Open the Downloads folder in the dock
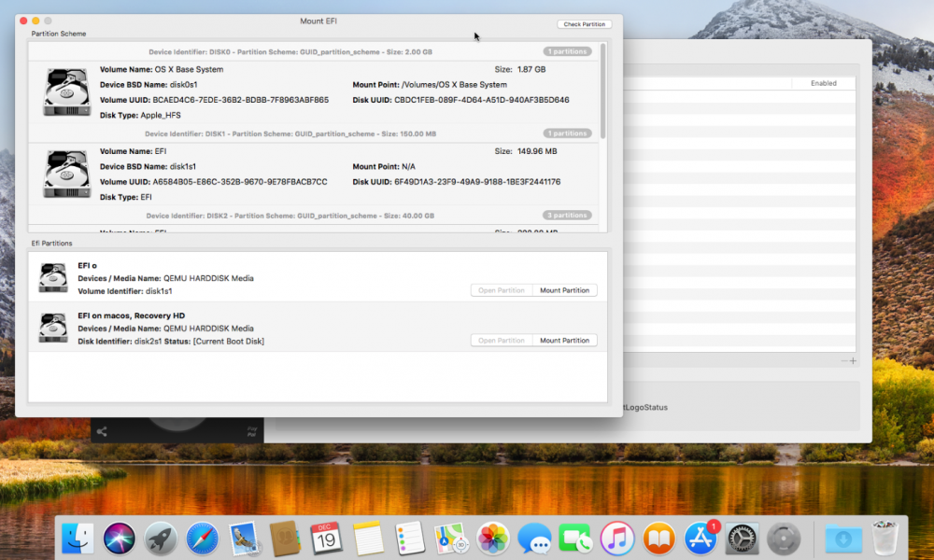 pos(842,539)
